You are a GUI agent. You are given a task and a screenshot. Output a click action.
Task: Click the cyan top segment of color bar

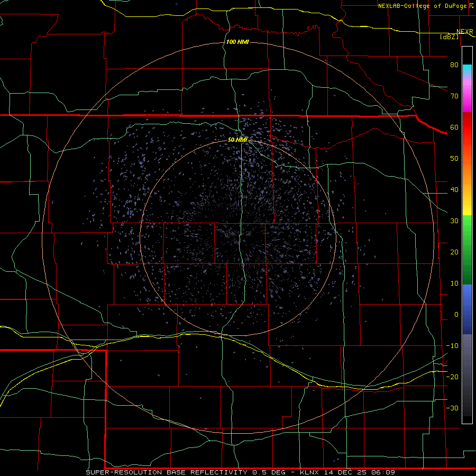(467, 70)
